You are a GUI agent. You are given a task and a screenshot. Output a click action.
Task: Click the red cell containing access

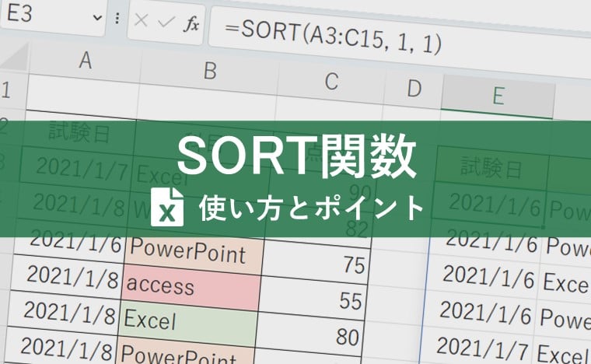pos(193,286)
